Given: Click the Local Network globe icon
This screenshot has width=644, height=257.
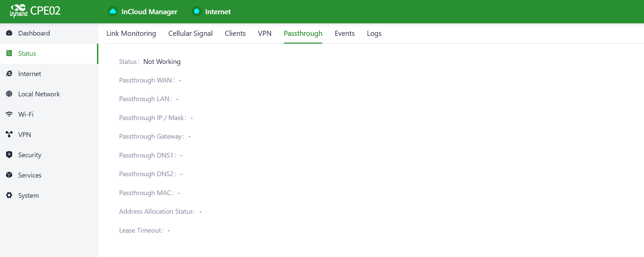Looking at the screenshot, I should [x=9, y=94].
